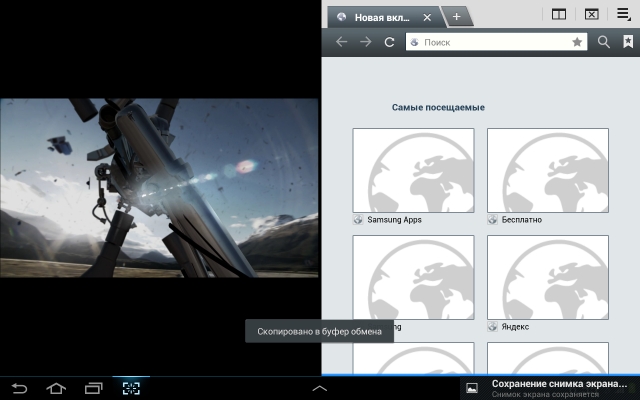Open the Samsung Apps thumbnail
Screen dimensions: 640x400
coord(413,170)
